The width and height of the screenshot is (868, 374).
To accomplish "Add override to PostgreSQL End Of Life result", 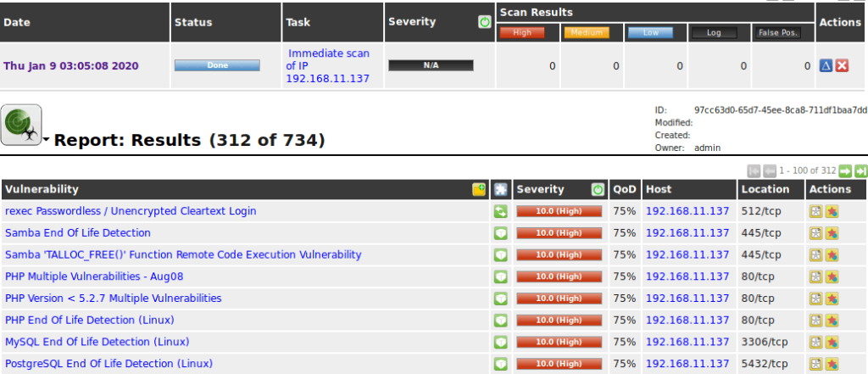I will [x=832, y=364].
